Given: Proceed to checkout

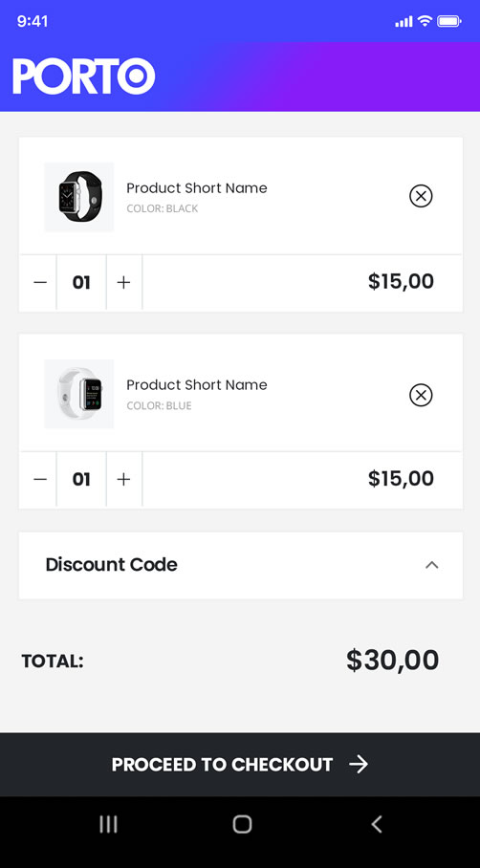Looking at the screenshot, I should (240, 765).
